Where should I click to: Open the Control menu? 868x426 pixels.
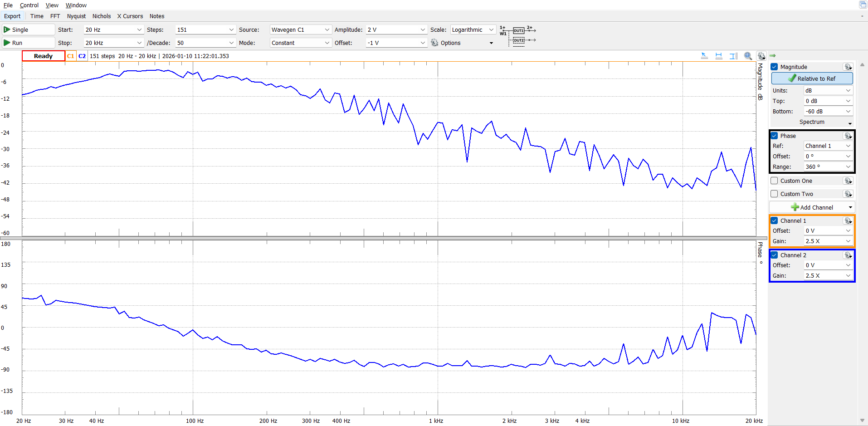pyautogui.click(x=29, y=5)
